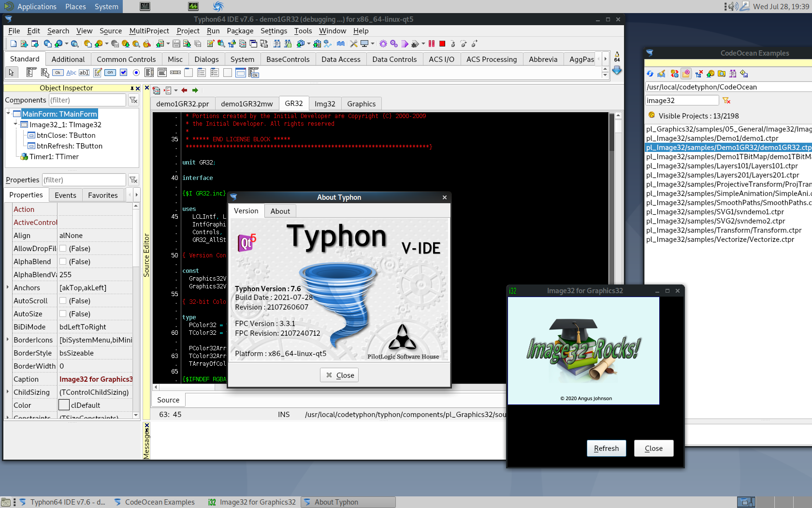Open dropdown arrow next to Run button
Screen dimensions: 812x508
tap(423, 44)
